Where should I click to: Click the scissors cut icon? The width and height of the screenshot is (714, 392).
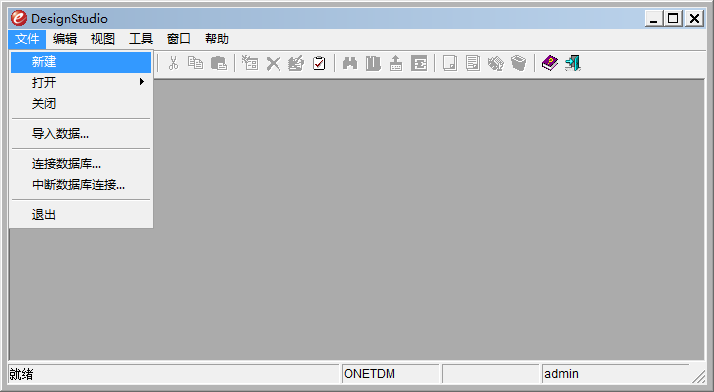[x=173, y=63]
